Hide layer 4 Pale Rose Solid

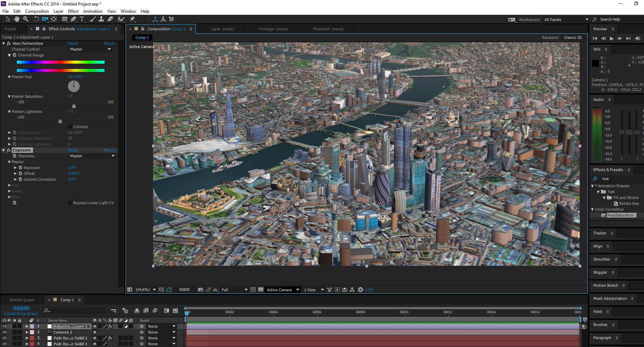[4, 344]
